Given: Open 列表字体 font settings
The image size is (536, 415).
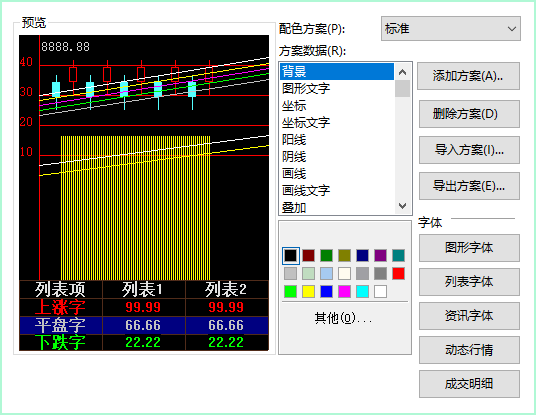Looking at the screenshot, I should 469,282.
